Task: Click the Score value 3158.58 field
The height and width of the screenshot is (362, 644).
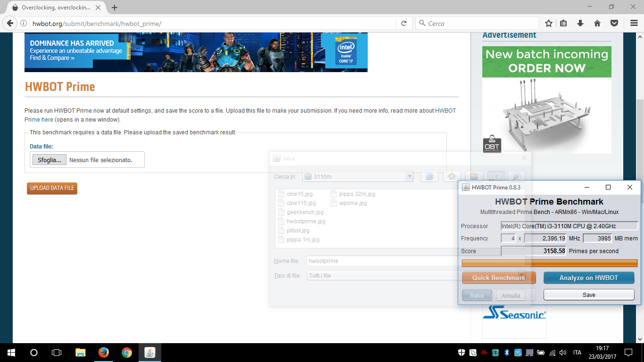Action: pyautogui.click(x=534, y=251)
